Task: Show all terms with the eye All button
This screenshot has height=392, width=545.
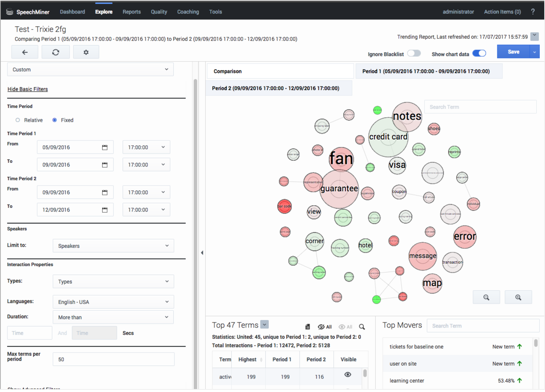Action: (345, 327)
